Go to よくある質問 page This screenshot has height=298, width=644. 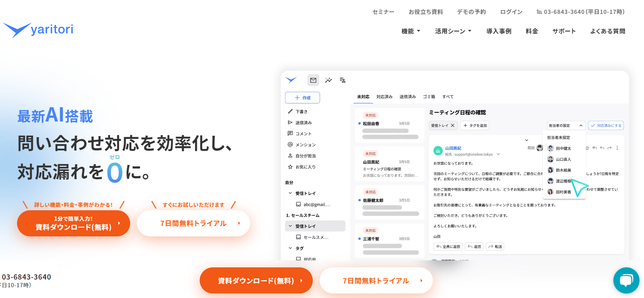607,31
